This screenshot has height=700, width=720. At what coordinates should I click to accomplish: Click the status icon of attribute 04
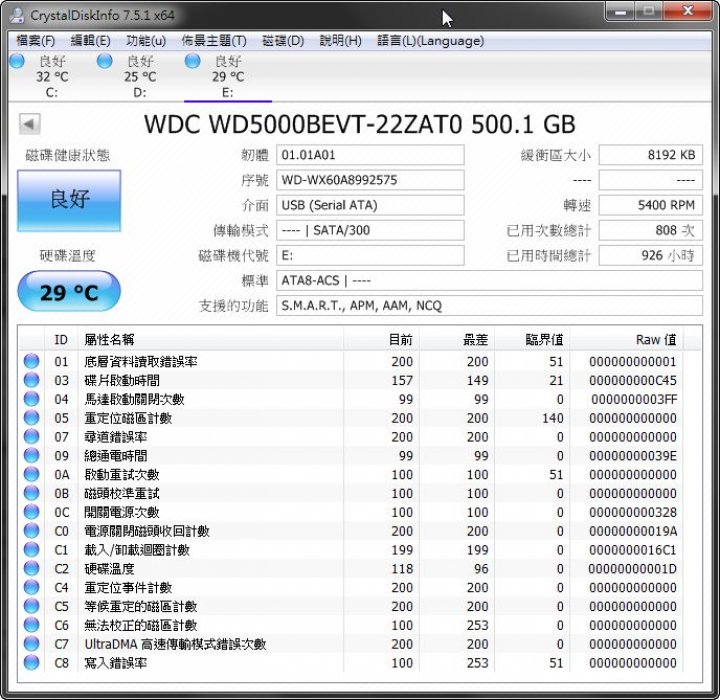point(31,399)
